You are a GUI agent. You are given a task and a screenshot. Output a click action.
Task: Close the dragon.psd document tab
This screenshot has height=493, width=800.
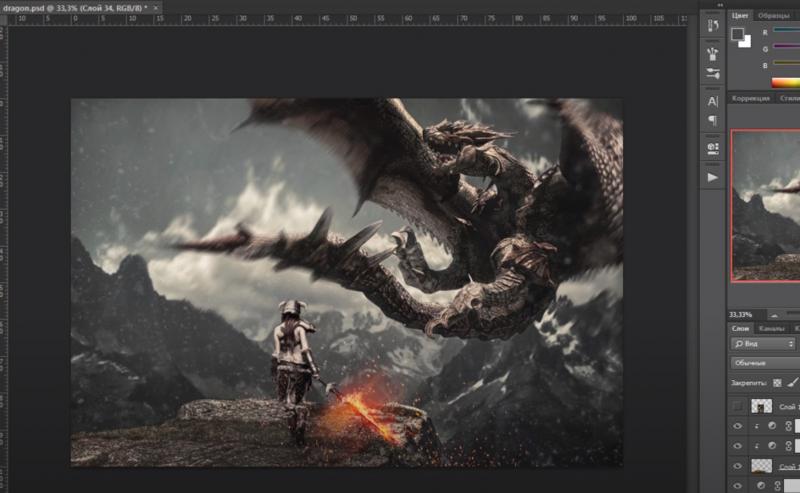156,8
